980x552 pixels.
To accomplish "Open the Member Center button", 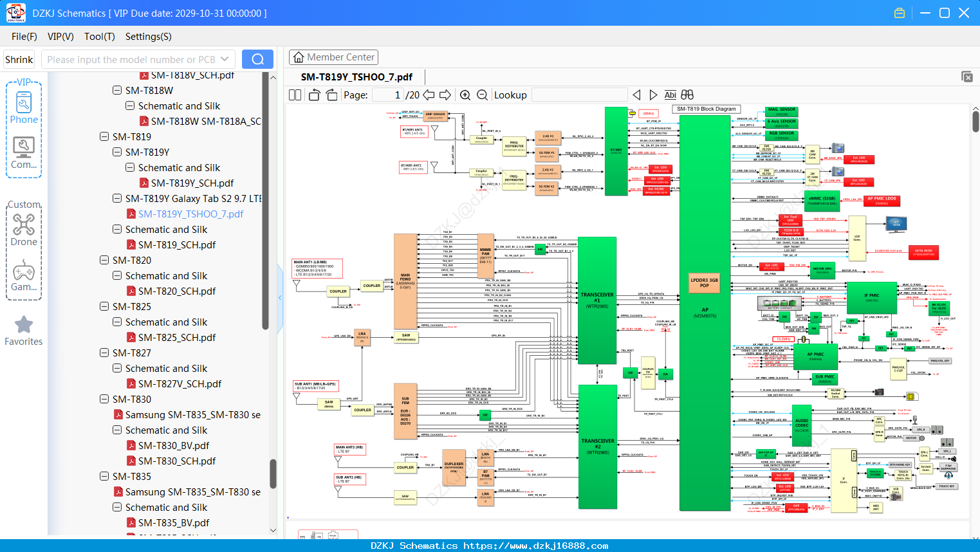I will pyautogui.click(x=333, y=57).
